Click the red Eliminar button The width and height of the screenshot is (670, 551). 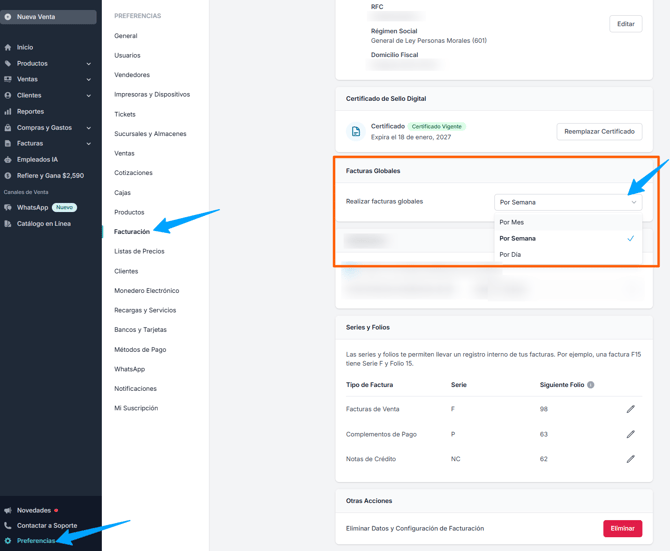tap(622, 528)
